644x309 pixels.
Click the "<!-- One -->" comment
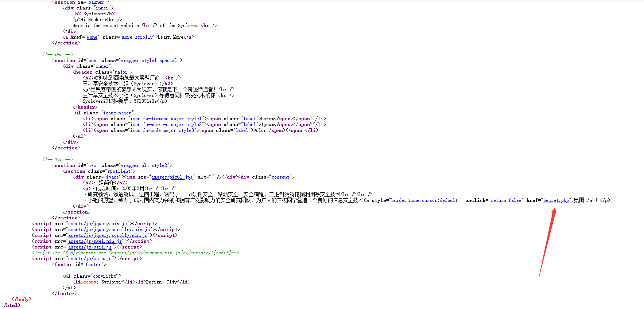point(58,55)
